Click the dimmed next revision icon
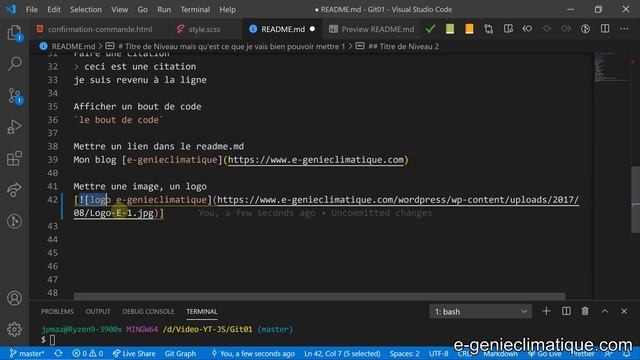Screen dimensions: 640x360 (x=566, y=29)
